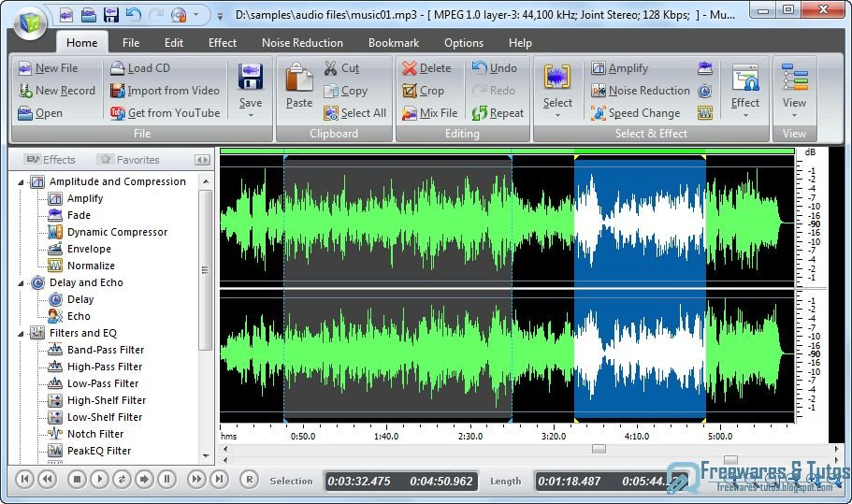Click the large Save floppy icon
Screen dimensions: 852x504
pyautogui.click(x=251, y=77)
